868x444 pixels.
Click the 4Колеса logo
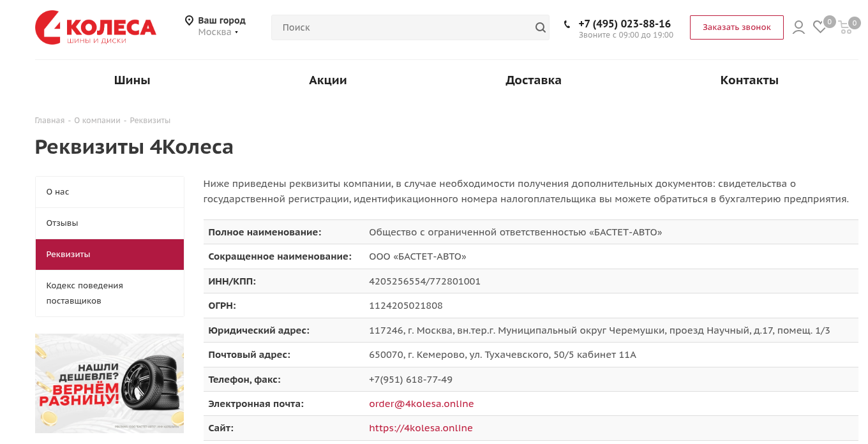coord(95,27)
